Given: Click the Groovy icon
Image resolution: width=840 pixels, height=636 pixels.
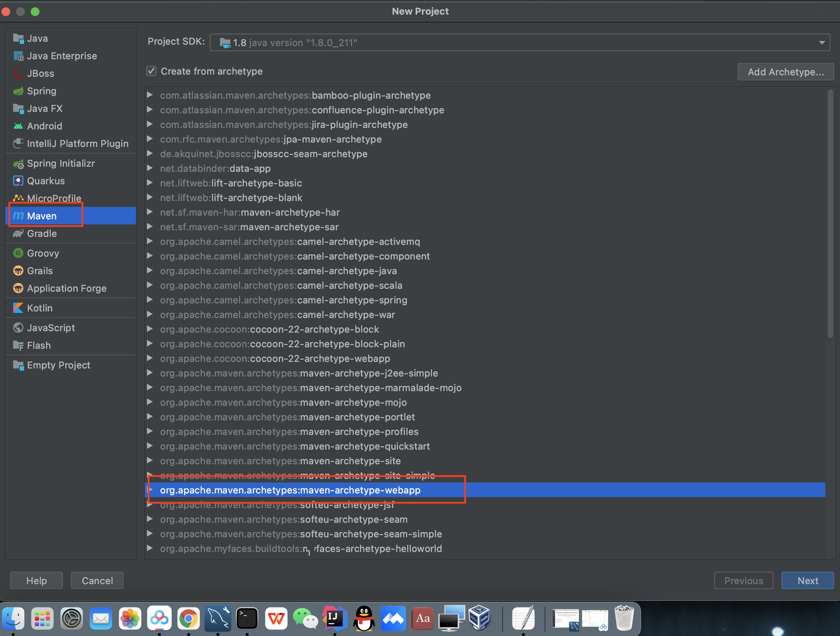Looking at the screenshot, I should (18, 253).
